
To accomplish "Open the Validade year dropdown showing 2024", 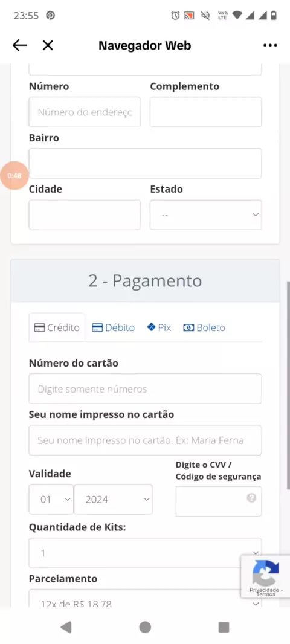I will coord(114,500).
